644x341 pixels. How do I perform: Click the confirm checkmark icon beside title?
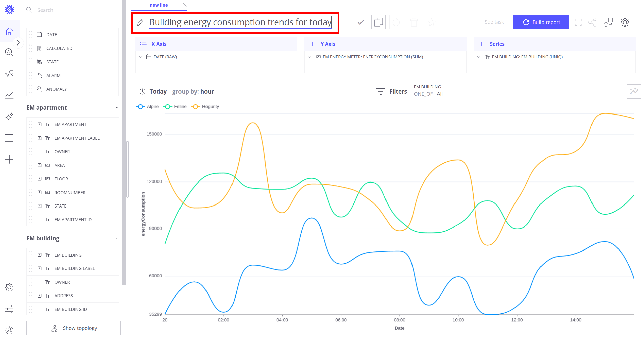[360, 22]
